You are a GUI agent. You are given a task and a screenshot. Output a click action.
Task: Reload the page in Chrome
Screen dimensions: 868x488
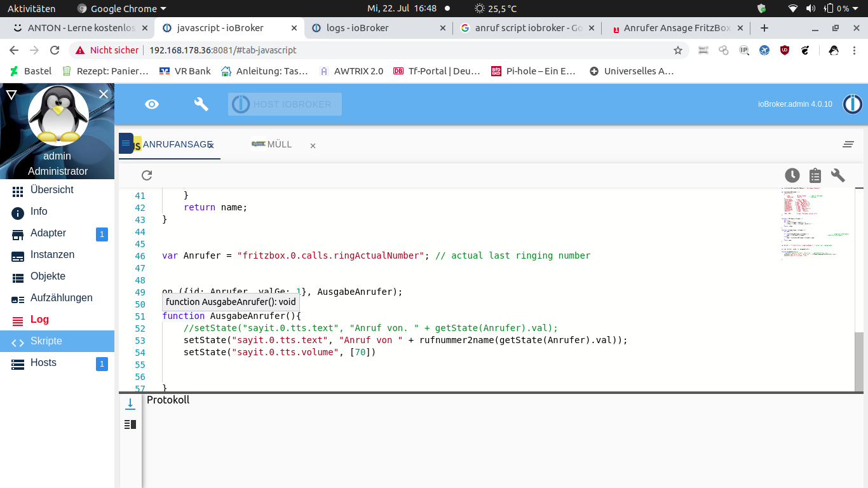pyautogui.click(x=55, y=50)
